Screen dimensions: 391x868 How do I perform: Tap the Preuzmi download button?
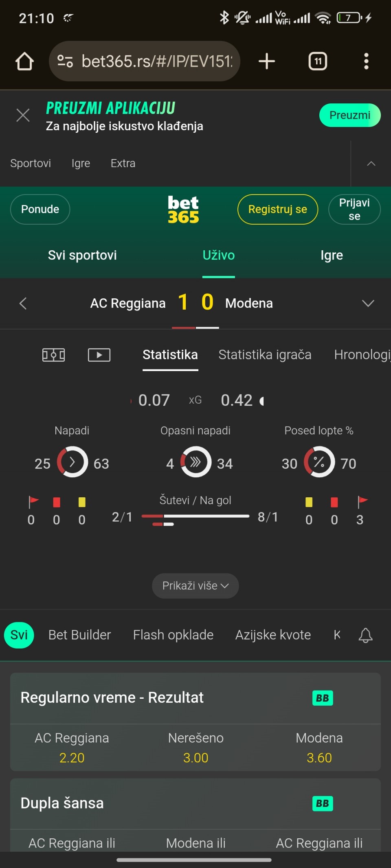[x=349, y=115]
